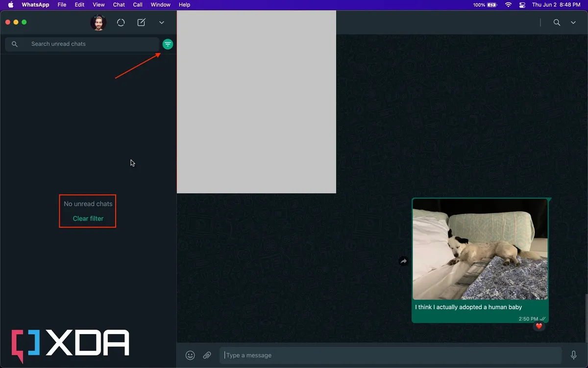
Task: Click the search magnifier in sidebar
Action: pyautogui.click(x=15, y=44)
